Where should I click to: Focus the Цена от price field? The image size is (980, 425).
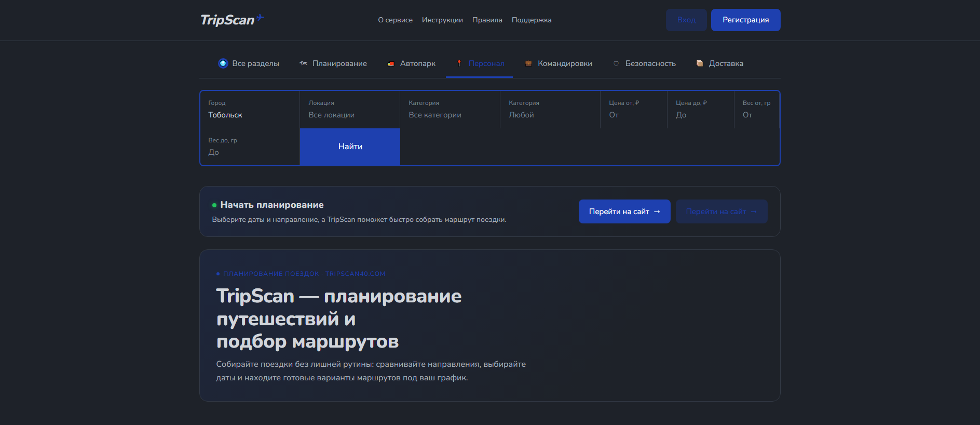(x=634, y=110)
